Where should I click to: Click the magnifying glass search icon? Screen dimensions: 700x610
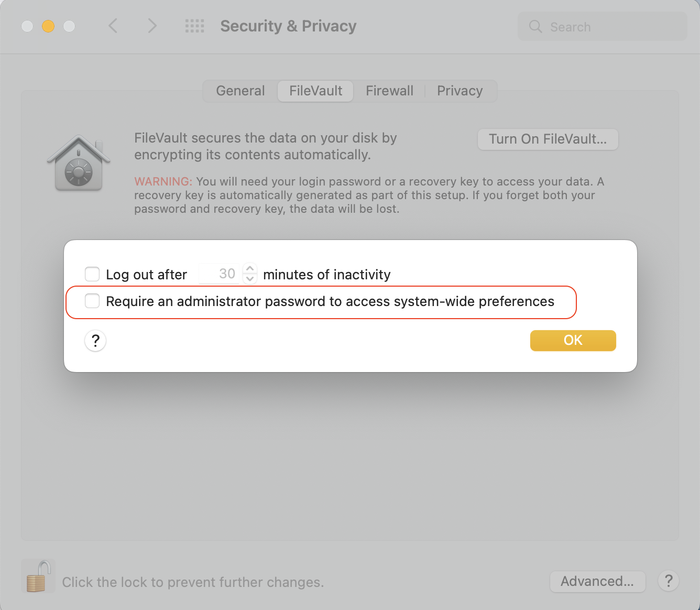[x=535, y=27]
